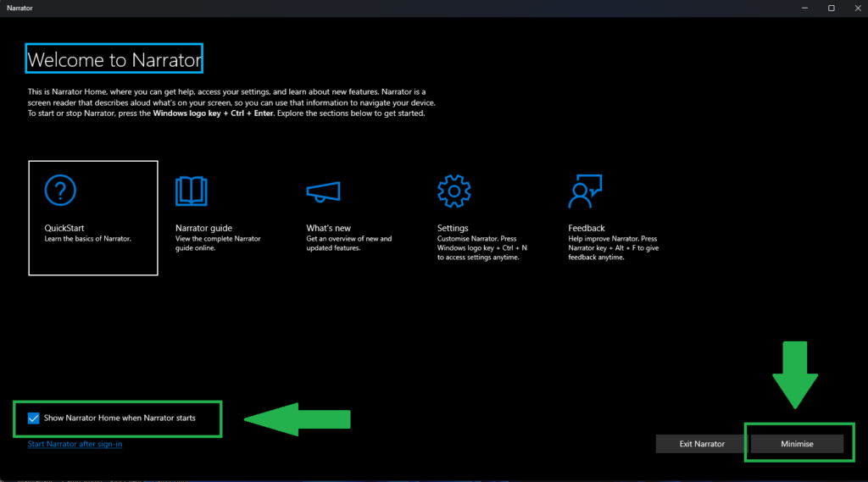The width and height of the screenshot is (868, 482).
Task: Minimise window via title bar dash button
Action: click(x=805, y=8)
